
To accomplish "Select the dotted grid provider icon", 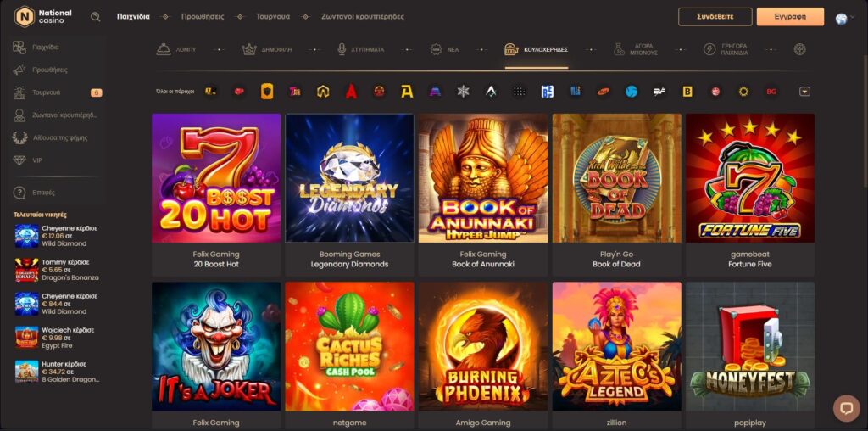I will [519, 92].
